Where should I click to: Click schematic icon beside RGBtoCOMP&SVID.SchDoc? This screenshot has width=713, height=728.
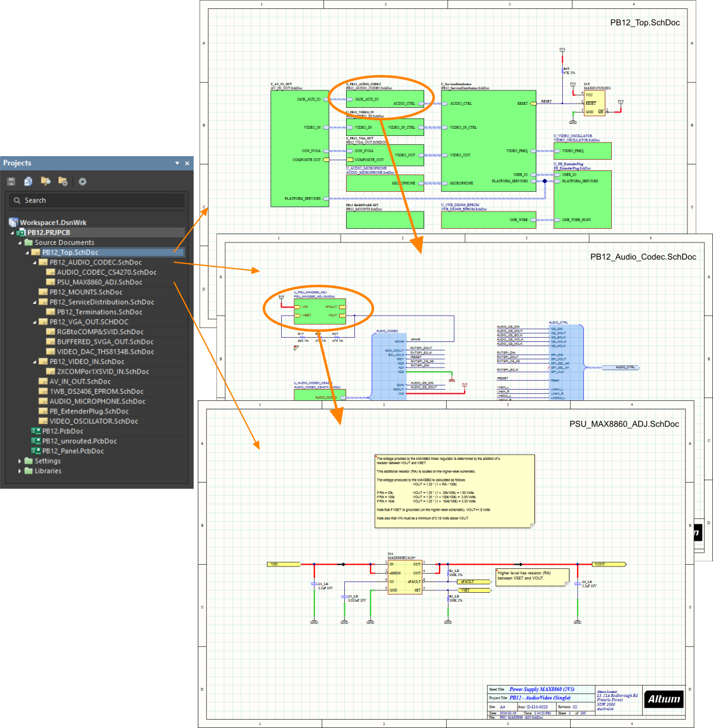coord(51,332)
